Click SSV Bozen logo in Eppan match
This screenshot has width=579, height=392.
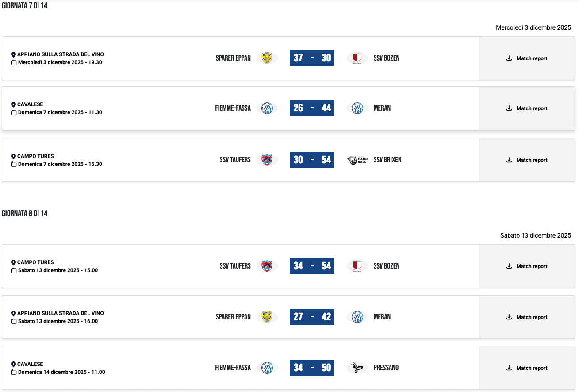357,58
